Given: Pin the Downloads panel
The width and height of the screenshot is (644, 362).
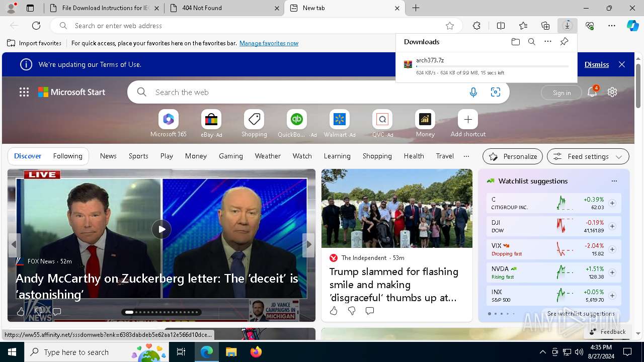Looking at the screenshot, I should [565, 42].
